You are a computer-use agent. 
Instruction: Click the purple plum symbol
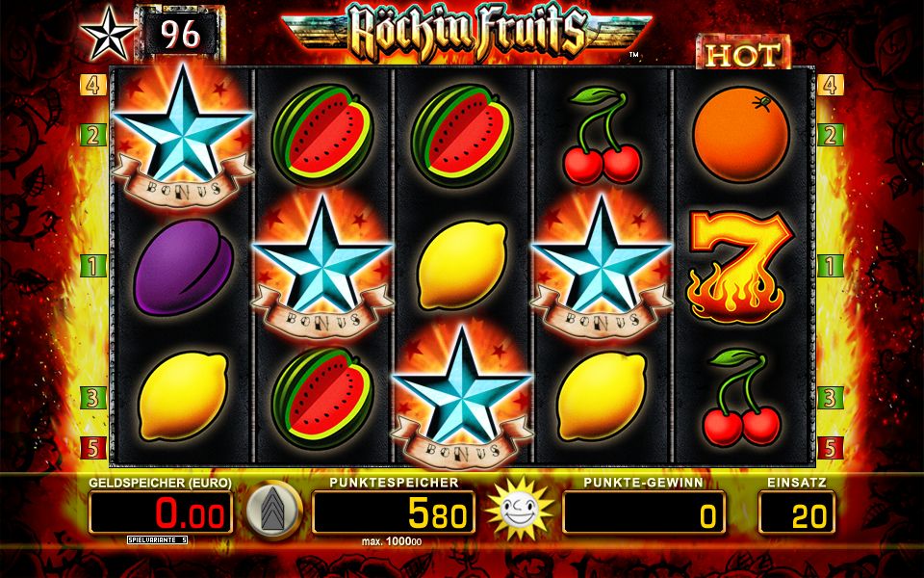[183, 267]
